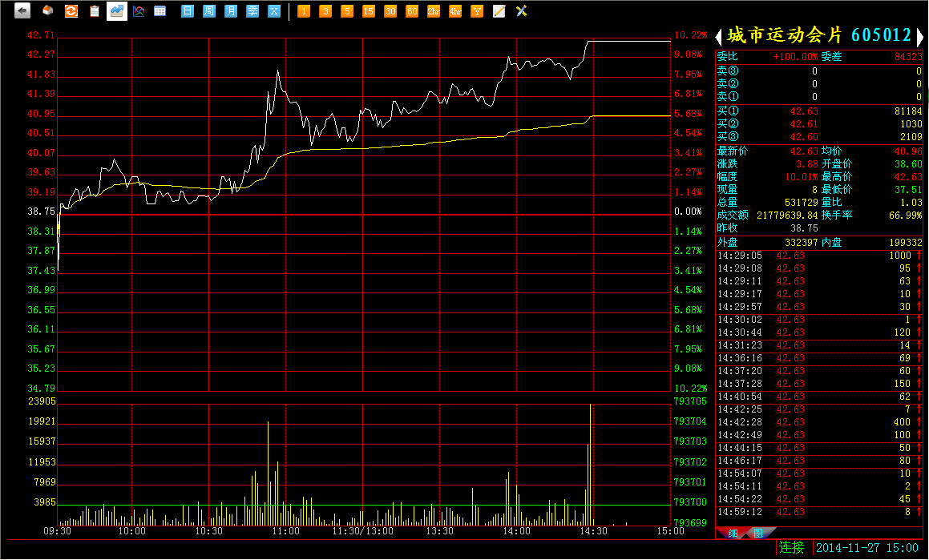Click the 最低价 value 37.51
The width and height of the screenshot is (929, 560).
pyautogui.click(x=908, y=189)
